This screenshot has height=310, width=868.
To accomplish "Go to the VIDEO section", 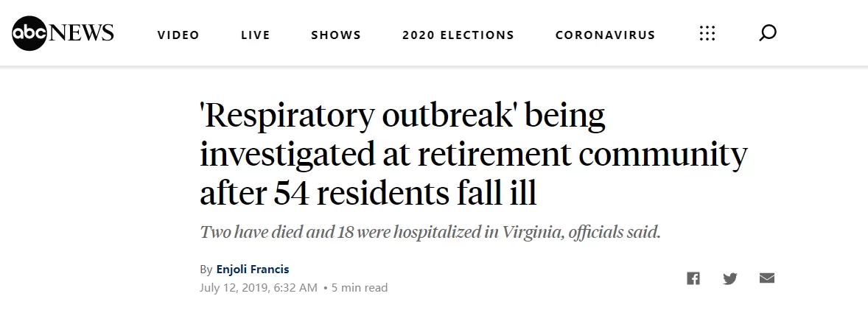I will point(178,35).
